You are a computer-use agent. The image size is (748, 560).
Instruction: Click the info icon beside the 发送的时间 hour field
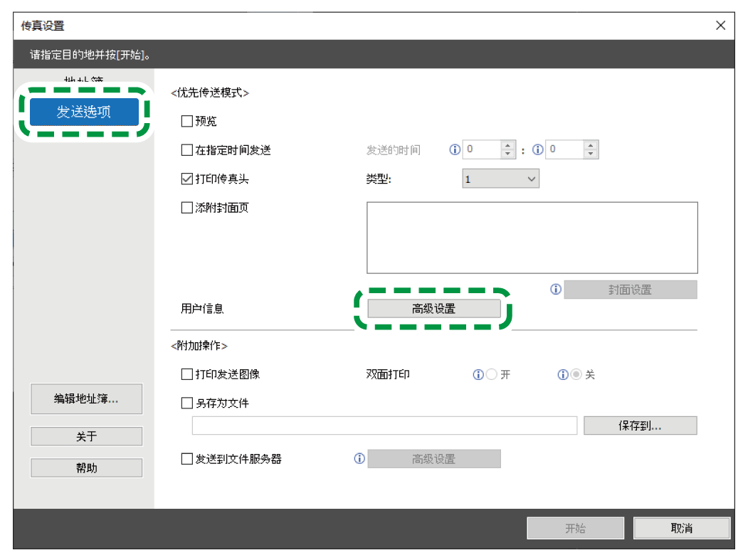coord(455,149)
